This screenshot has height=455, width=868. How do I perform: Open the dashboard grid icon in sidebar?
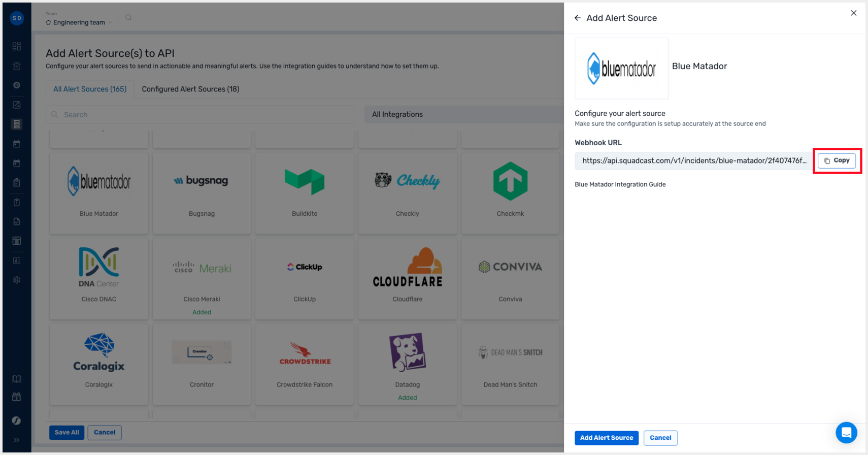click(x=17, y=47)
